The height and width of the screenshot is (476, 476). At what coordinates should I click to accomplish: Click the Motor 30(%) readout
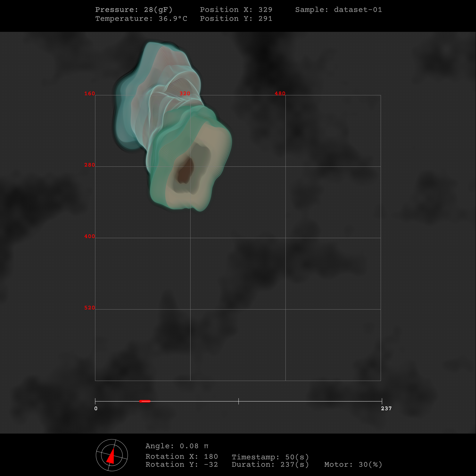click(x=353, y=464)
